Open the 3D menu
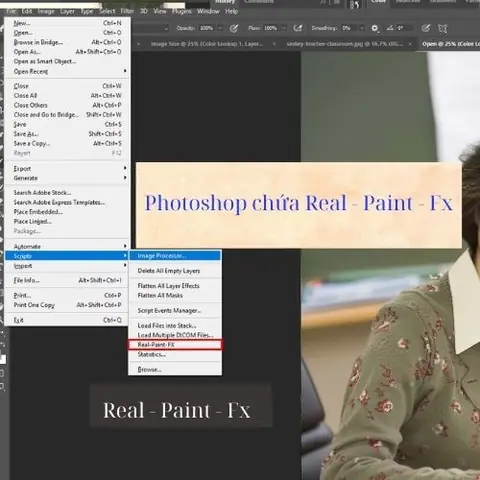Viewport: 480px width, 480px height. [x=144, y=11]
